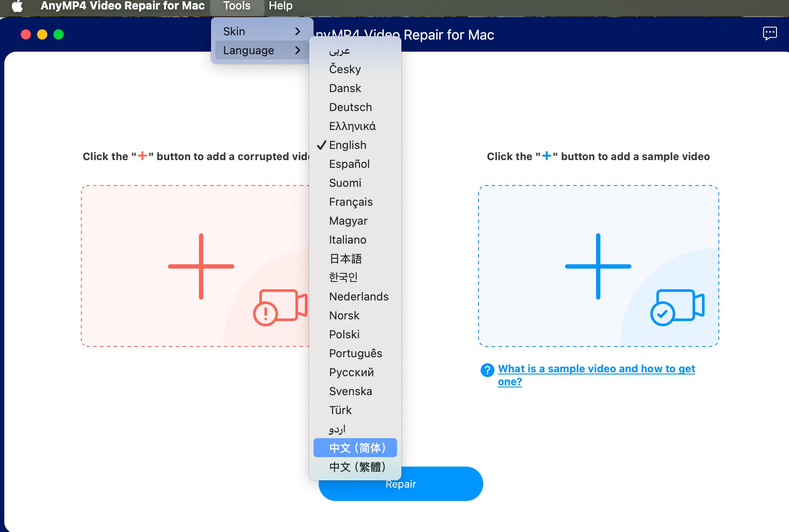The width and height of the screenshot is (789, 532).
Task: Open the Help menu
Action: click(x=280, y=6)
